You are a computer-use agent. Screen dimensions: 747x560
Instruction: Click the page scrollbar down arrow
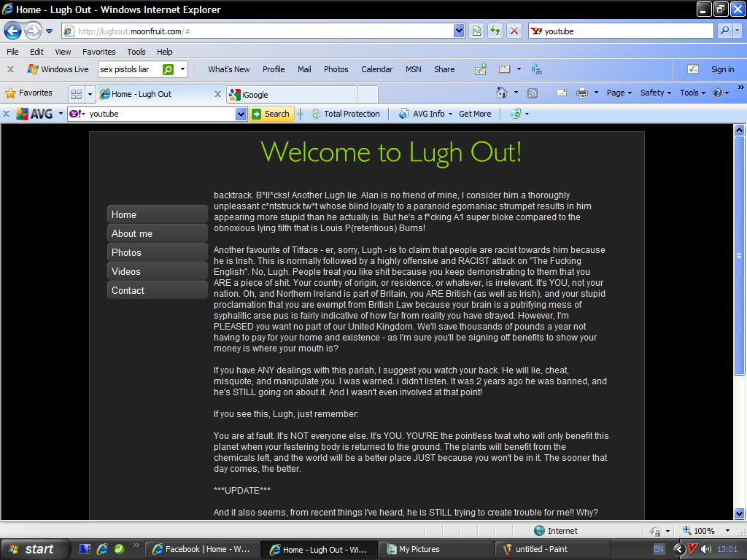pos(739,513)
